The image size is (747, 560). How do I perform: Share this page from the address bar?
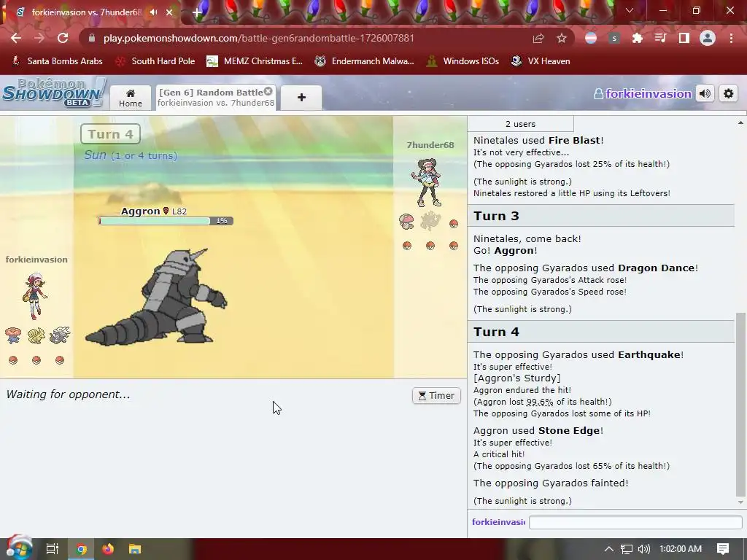538,38
